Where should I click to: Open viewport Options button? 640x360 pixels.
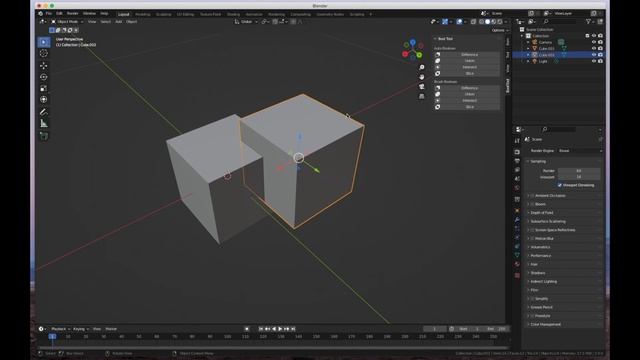click(500, 30)
